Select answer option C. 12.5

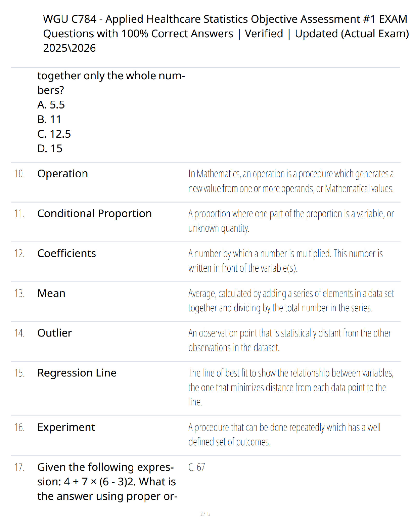pyautogui.click(x=54, y=134)
